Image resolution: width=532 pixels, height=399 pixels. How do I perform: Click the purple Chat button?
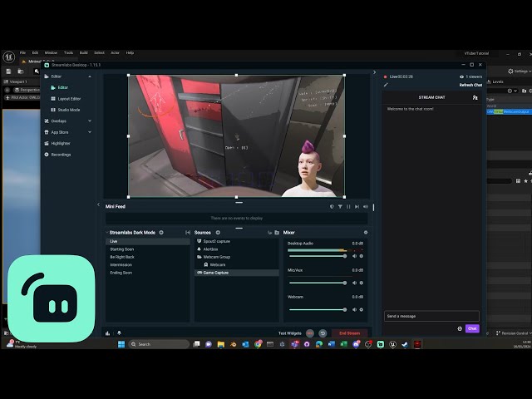pos(472,329)
